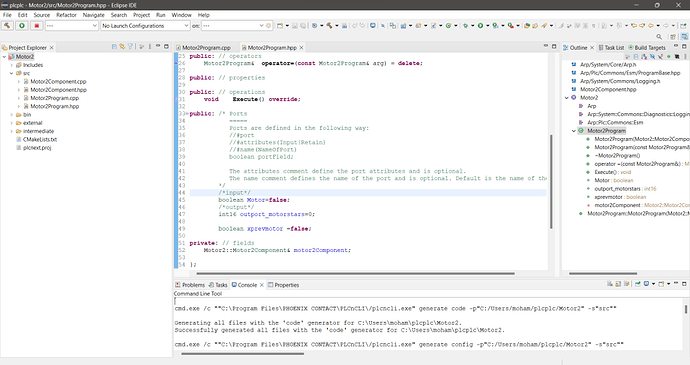The height and width of the screenshot is (365, 690).
Task: Toggle Scroll Lock in Console toolbar
Action: point(618,284)
